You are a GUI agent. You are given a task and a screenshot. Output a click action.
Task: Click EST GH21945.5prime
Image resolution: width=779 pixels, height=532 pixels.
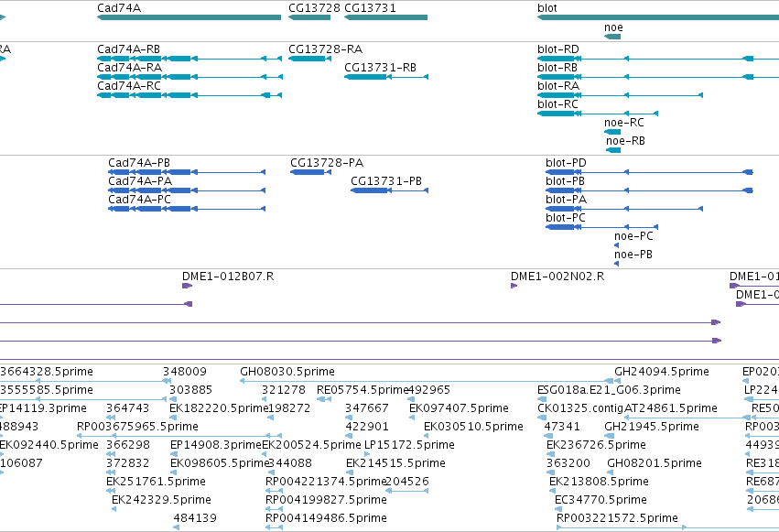click(x=652, y=427)
